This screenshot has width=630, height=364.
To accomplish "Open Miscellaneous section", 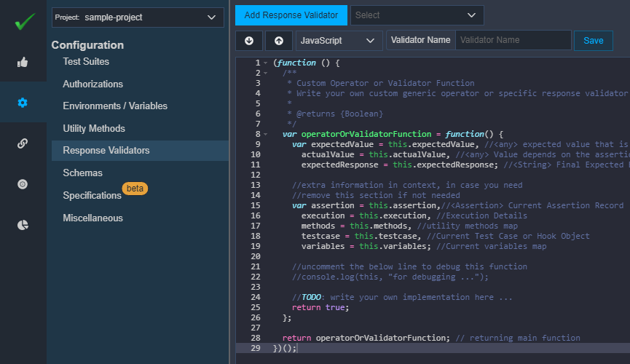I will 92,218.
